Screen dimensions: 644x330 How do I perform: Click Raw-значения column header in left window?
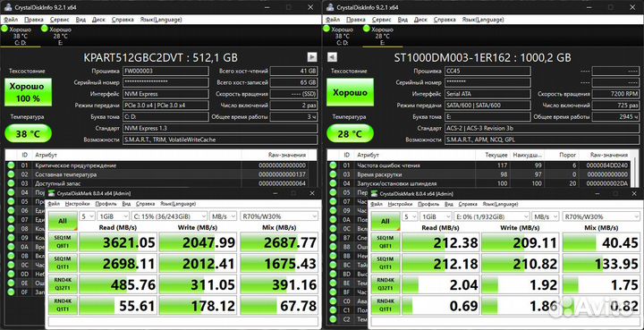(x=287, y=155)
